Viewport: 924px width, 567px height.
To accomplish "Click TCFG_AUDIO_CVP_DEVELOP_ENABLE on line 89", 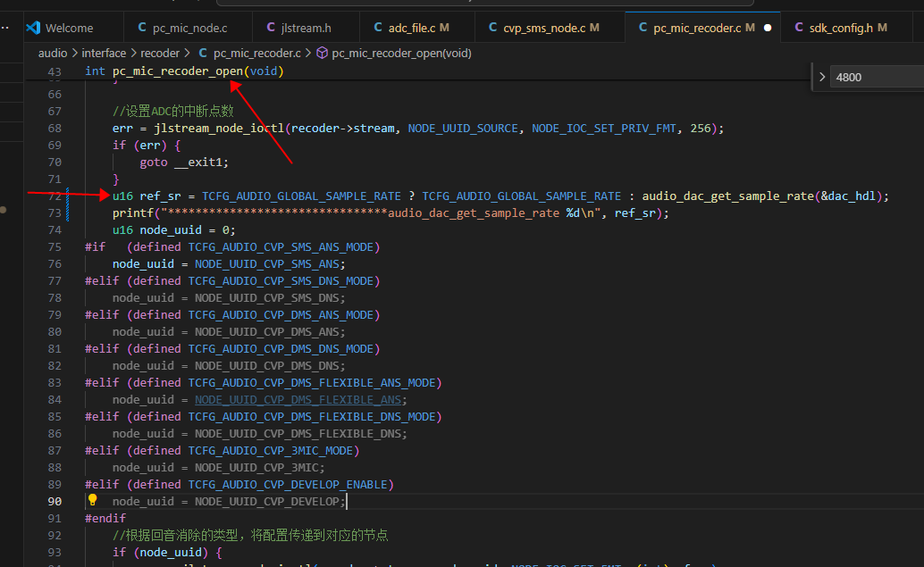I will (x=288, y=485).
